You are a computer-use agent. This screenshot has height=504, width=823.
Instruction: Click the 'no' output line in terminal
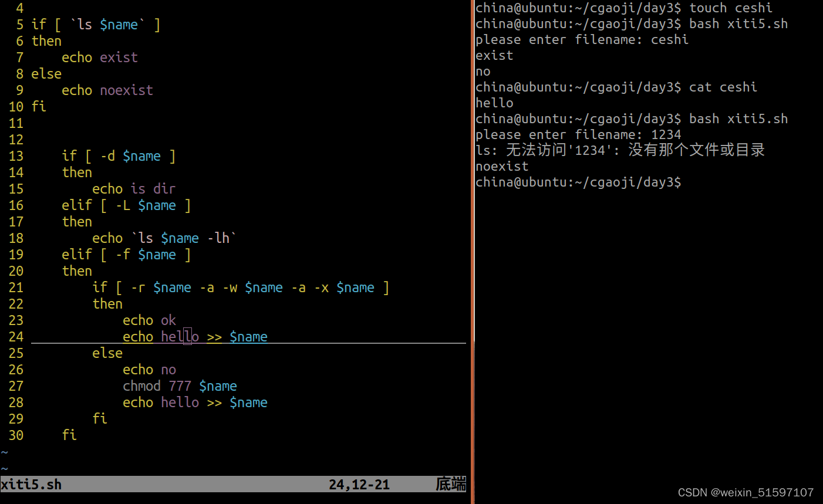click(483, 72)
